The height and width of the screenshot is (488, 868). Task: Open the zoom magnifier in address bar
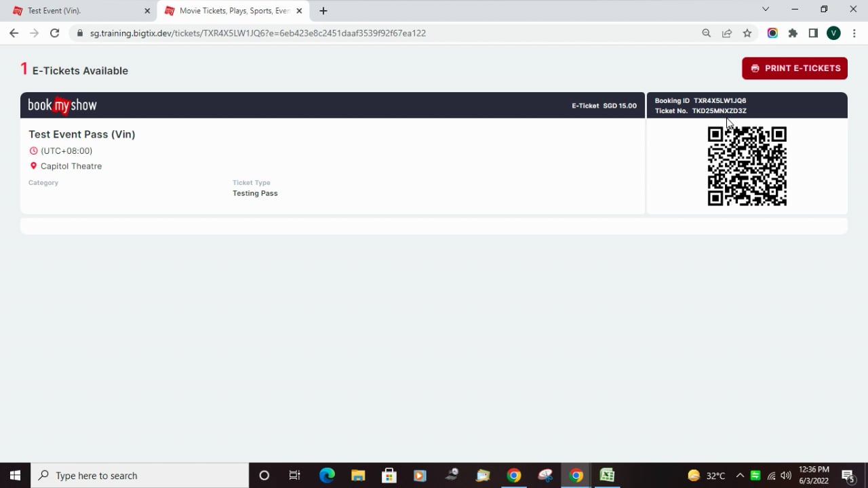pos(707,33)
